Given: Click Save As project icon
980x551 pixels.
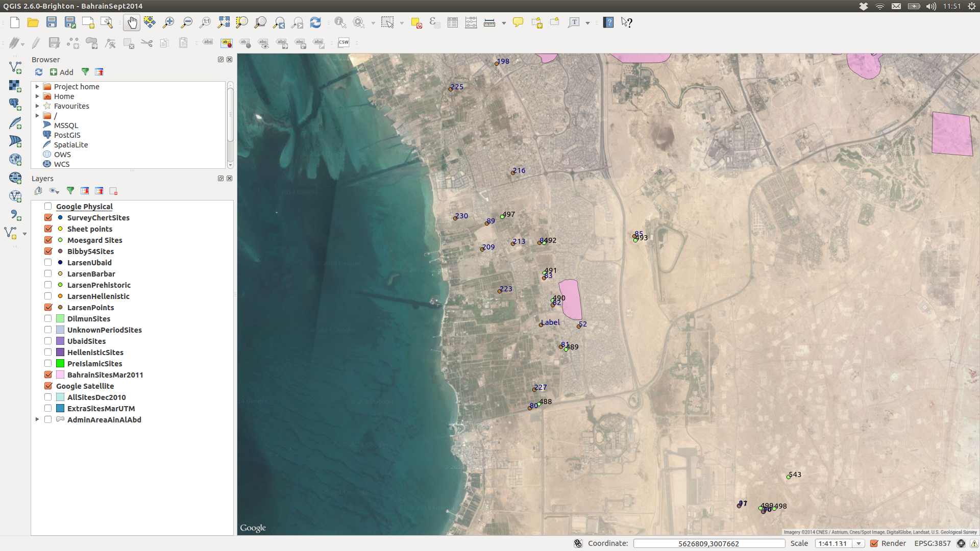Looking at the screenshot, I should tap(70, 22).
